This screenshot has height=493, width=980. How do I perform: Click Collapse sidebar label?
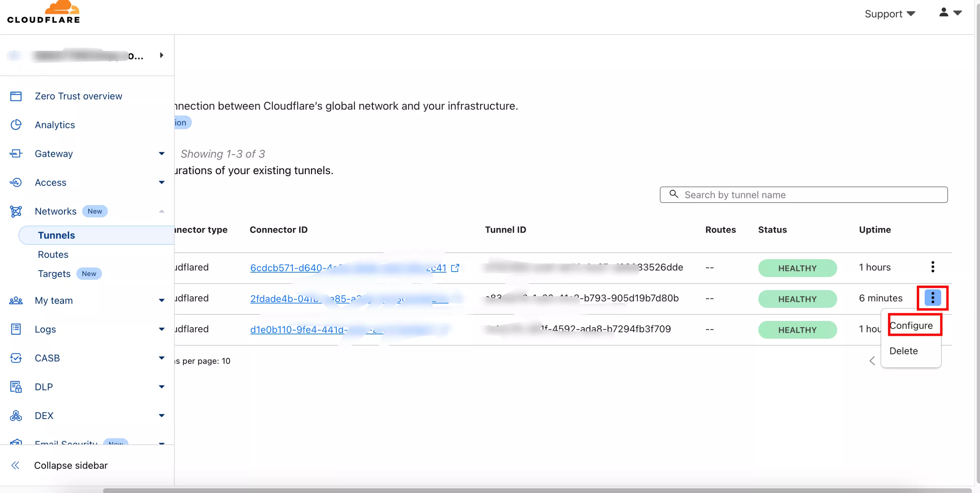71,465
